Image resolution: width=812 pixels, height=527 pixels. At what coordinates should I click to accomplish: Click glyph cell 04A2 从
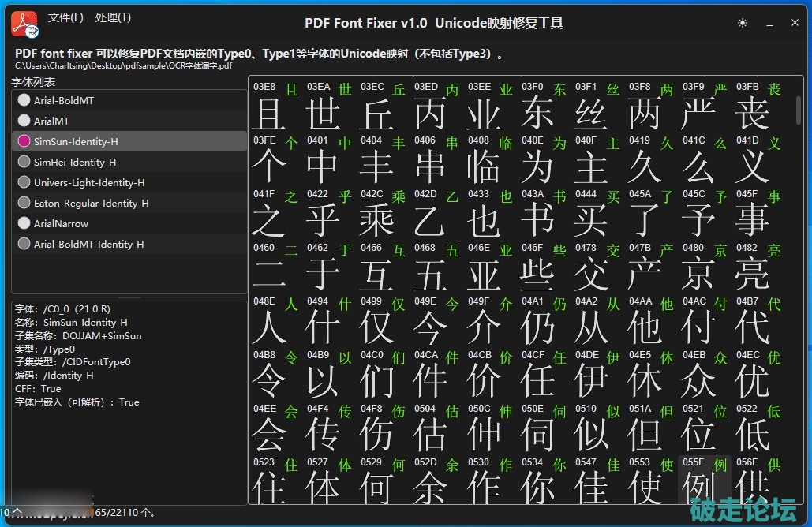click(x=598, y=320)
